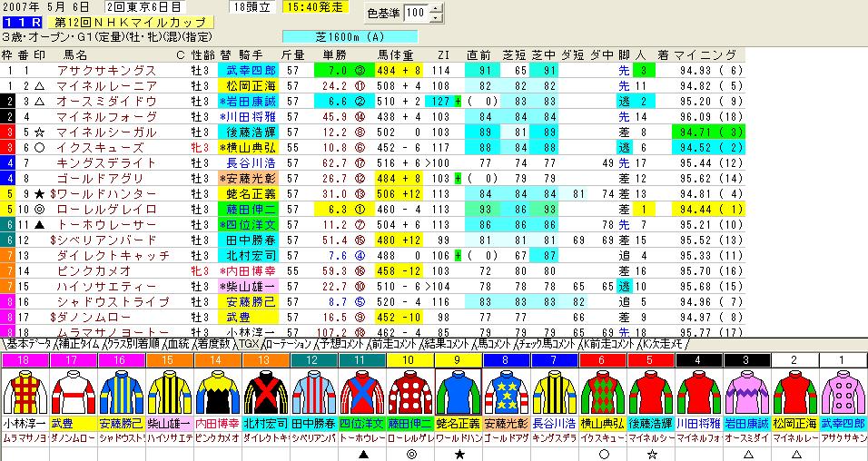Select the number 18 silk of jockey 小林淳一

point(25,392)
